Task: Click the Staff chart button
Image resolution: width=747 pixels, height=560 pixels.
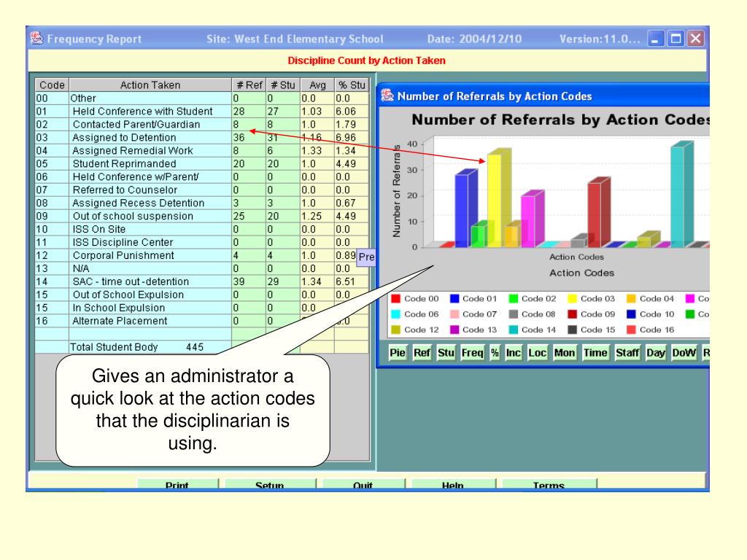Action: click(x=627, y=353)
